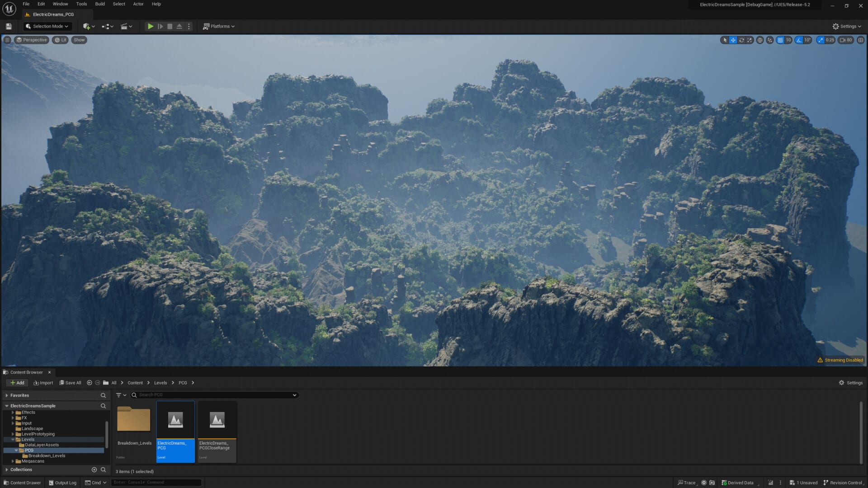Open the Edit menu
868x488 pixels.
41,4
